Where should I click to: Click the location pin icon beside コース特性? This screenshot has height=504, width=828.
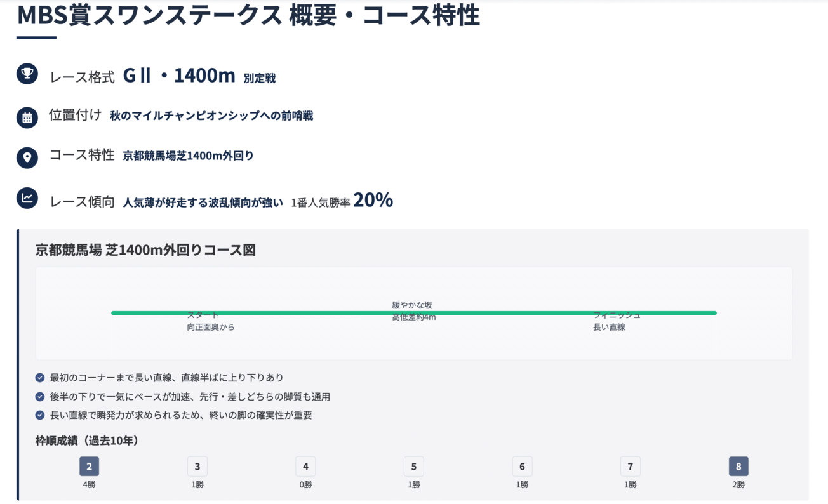(27, 157)
